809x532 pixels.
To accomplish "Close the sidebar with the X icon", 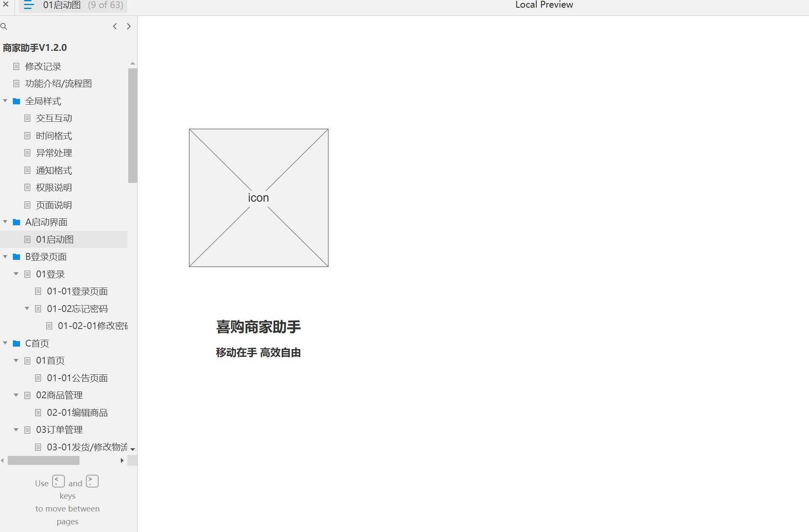I will (5, 5).
